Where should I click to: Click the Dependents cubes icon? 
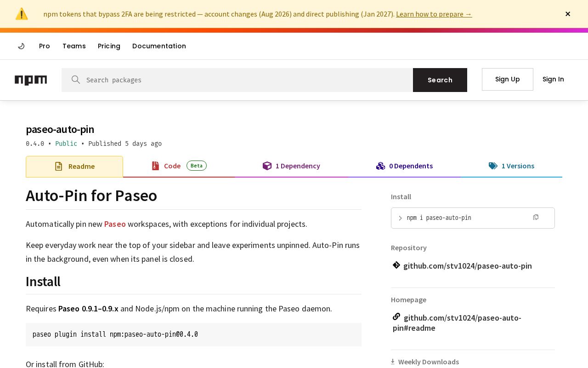[x=380, y=166]
